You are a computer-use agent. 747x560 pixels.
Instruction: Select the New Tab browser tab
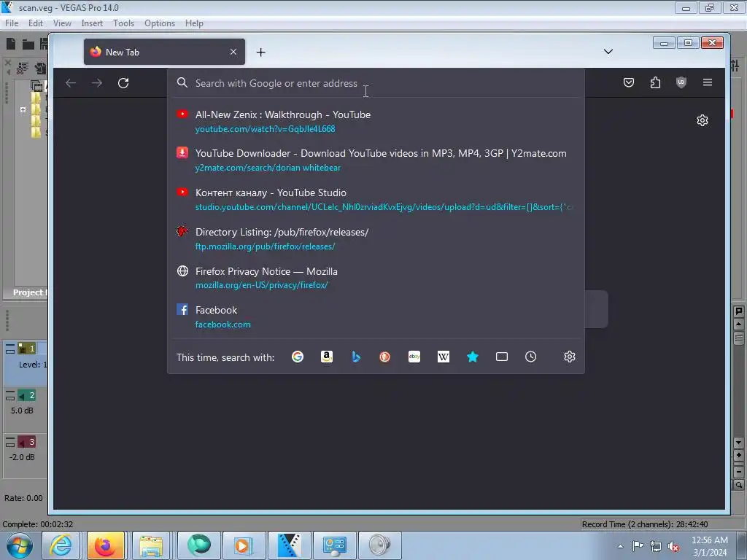coord(164,52)
